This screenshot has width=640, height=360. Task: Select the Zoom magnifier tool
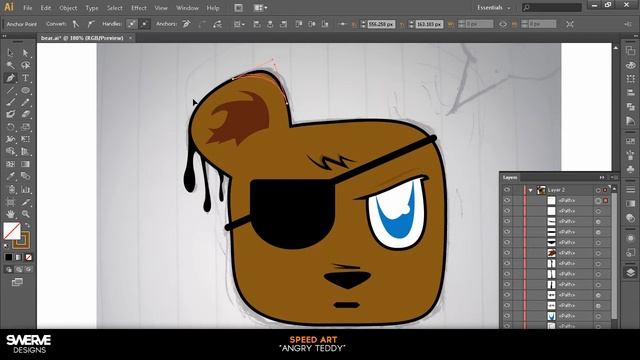tap(25, 214)
